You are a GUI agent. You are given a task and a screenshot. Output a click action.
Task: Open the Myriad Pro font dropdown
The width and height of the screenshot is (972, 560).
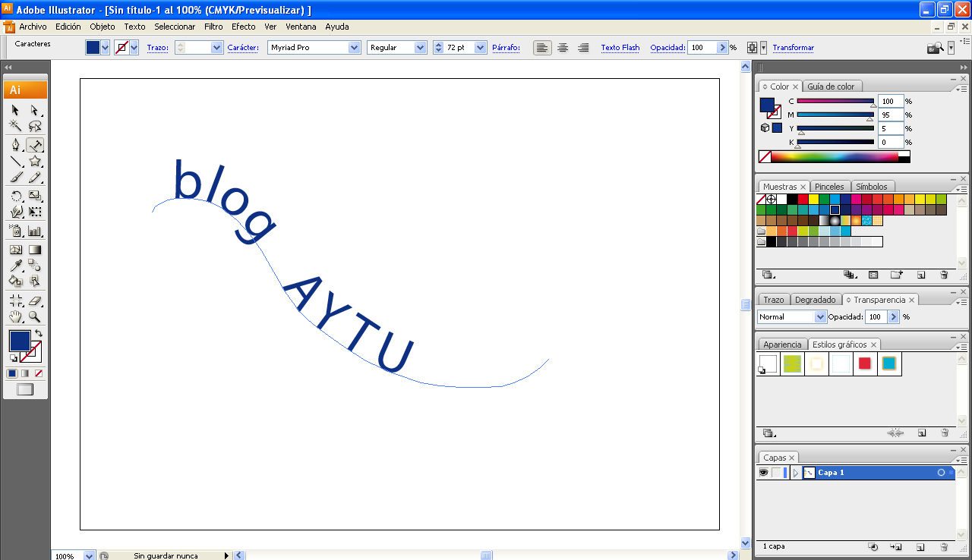(354, 47)
